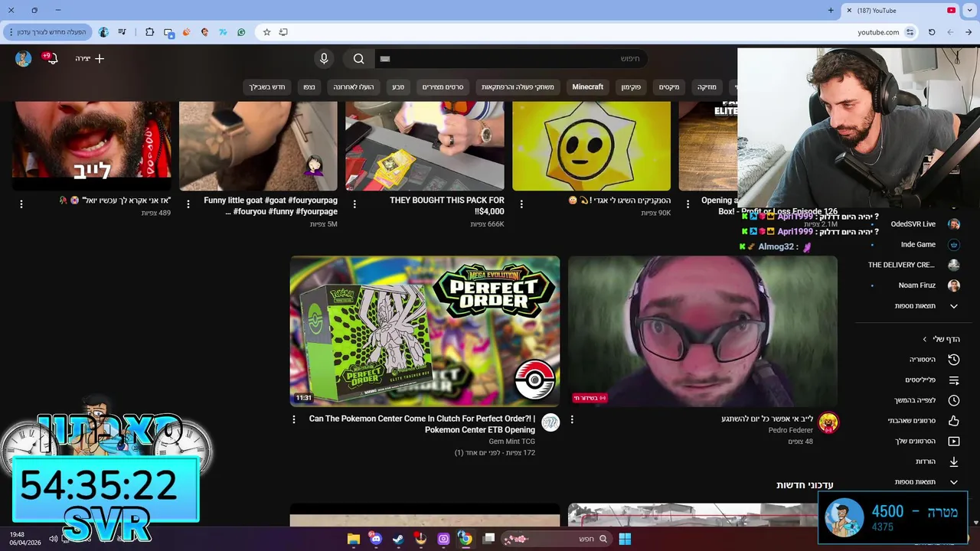
Task: Open options for the Pedro Federer stream
Action: (572, 419)
